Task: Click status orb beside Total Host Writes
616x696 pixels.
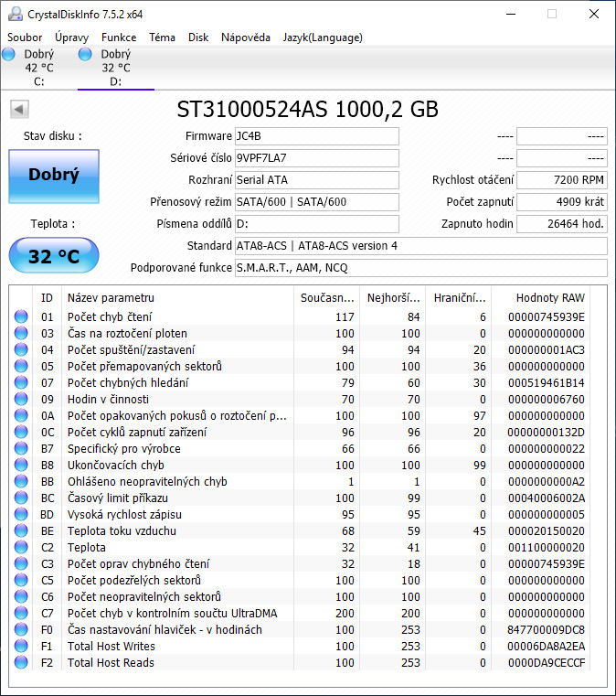Action: point(21,647)
